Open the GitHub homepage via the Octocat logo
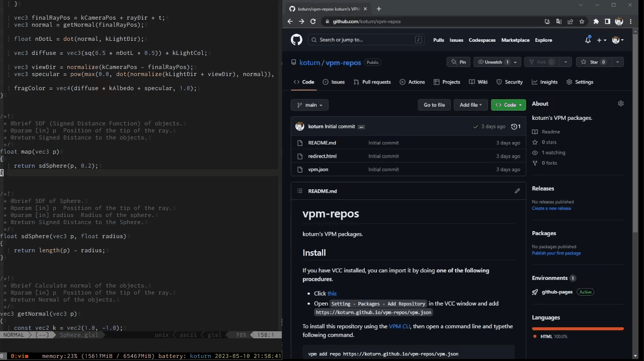644x361 pixels. click(x=296, y=40)
